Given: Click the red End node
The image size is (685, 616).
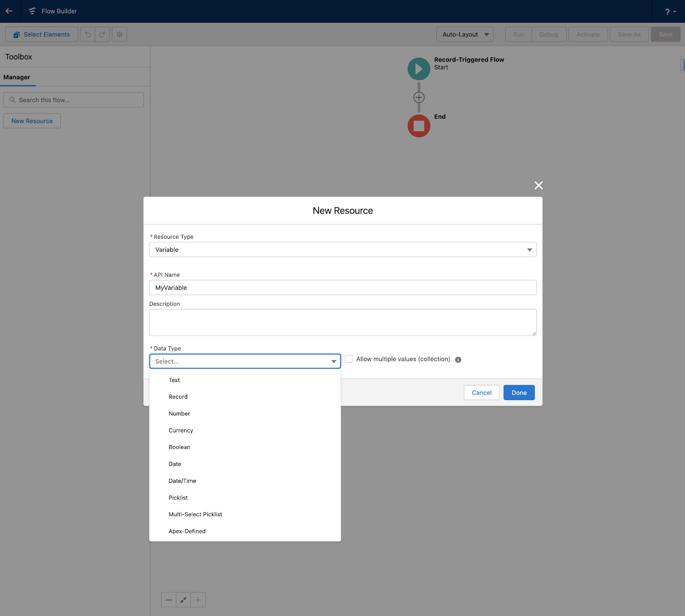Looking at the screenshot, I should pyautogui.click(x=418, y=126).
